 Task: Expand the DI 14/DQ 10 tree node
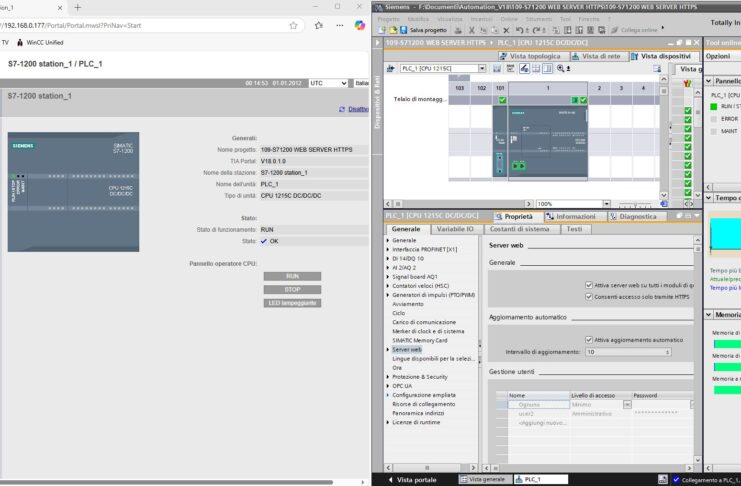coord(388,259)
